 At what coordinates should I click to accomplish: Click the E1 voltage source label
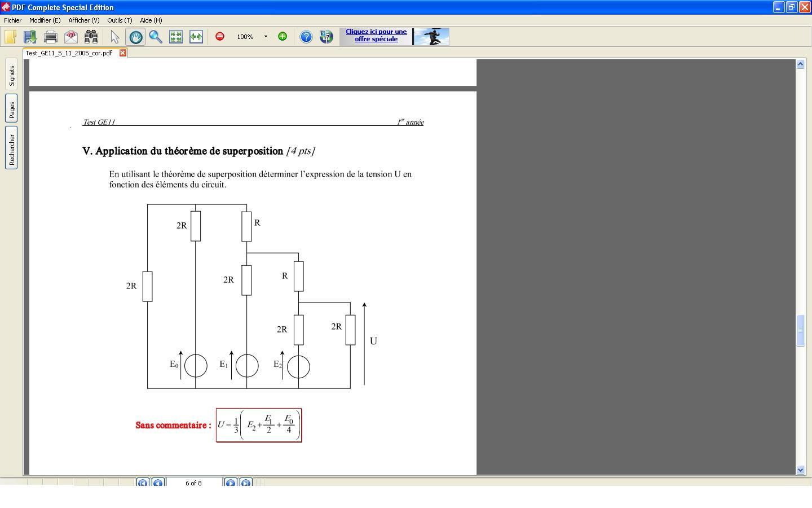pos(224,365)
